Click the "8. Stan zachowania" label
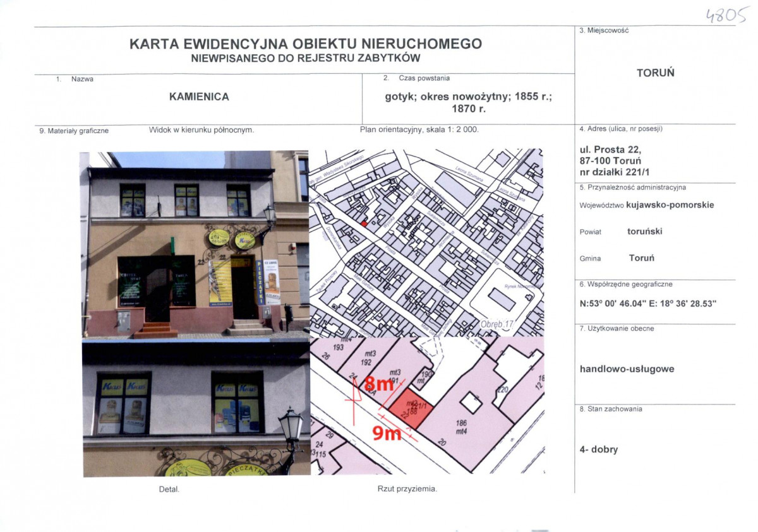Image resolution: width=758 pixels, height=532 pixels. pyautogui.click(x=611, y=409)
